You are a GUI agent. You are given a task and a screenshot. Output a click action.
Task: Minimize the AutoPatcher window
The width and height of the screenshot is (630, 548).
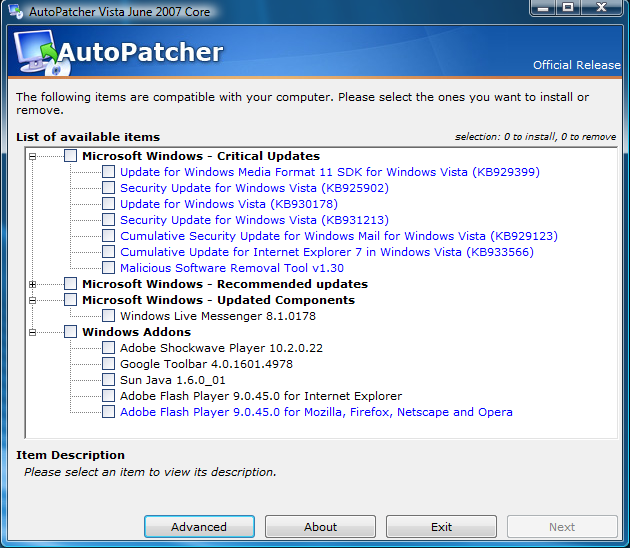point(543,7)
